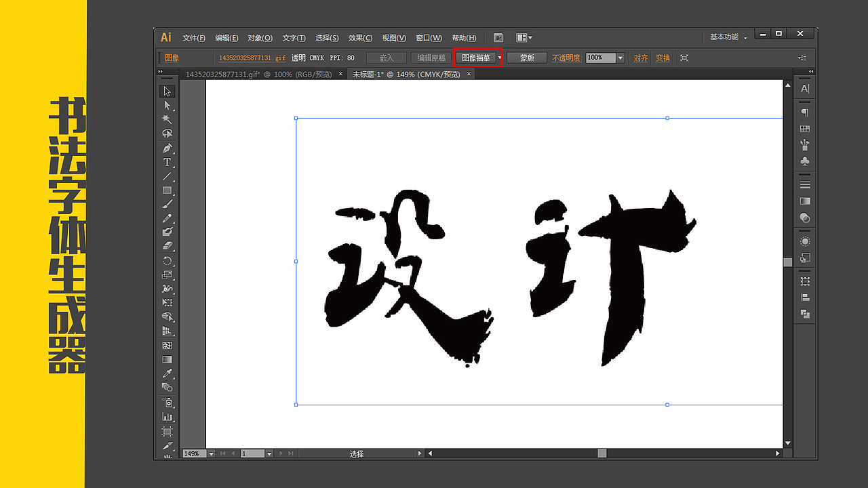This screenshot has height=488, width=868.
Task: Expand the 图像描摹 presets dropdown arrow
Action: click(x=500, y=58)
